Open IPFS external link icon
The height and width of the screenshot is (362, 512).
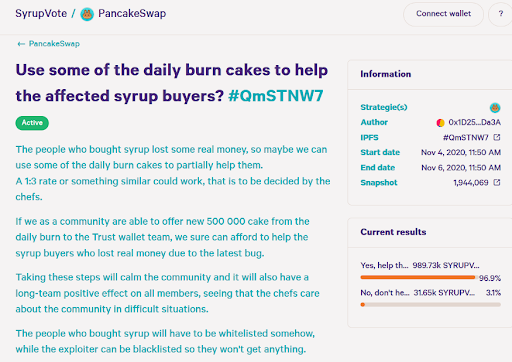pyautogui.click(x=497, y=137)
